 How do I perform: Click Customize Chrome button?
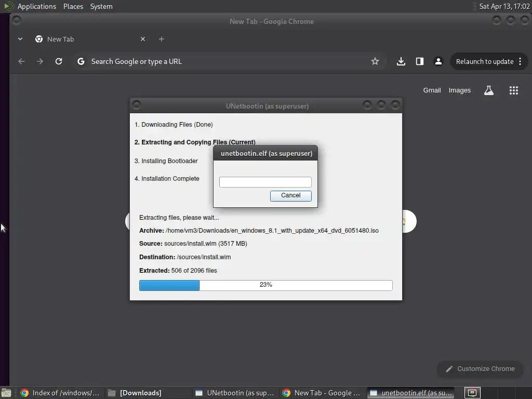click(481, 369)
